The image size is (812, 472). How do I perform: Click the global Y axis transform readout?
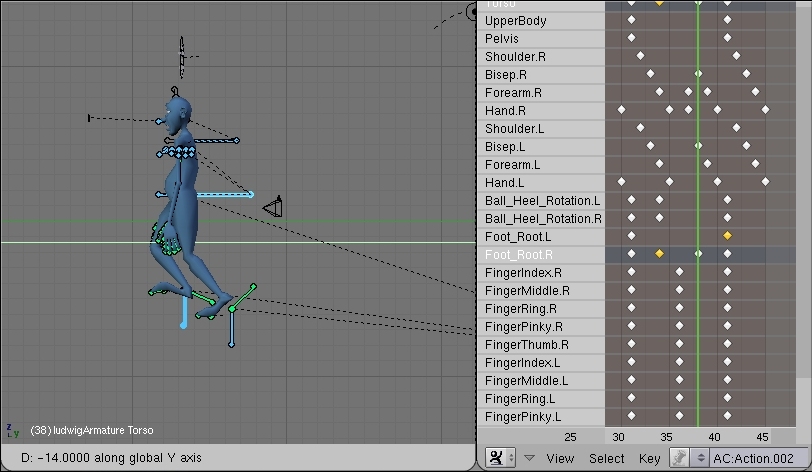[x=111, y=458]
